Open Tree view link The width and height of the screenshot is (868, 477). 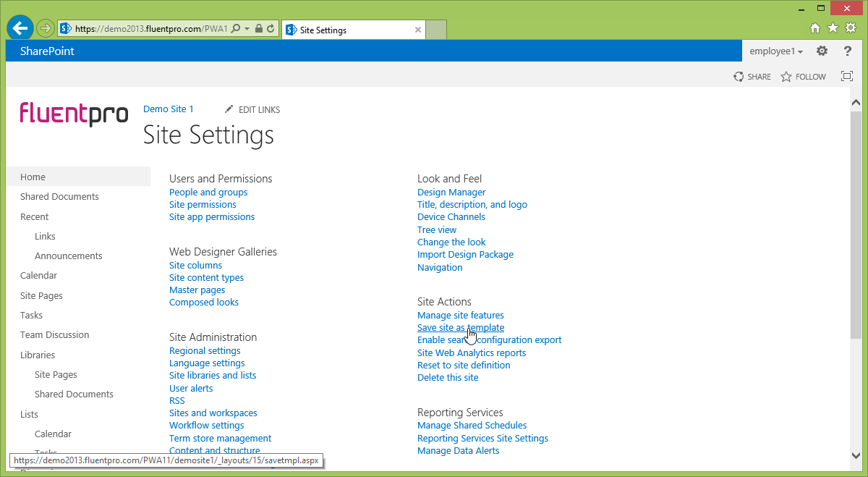437,229
